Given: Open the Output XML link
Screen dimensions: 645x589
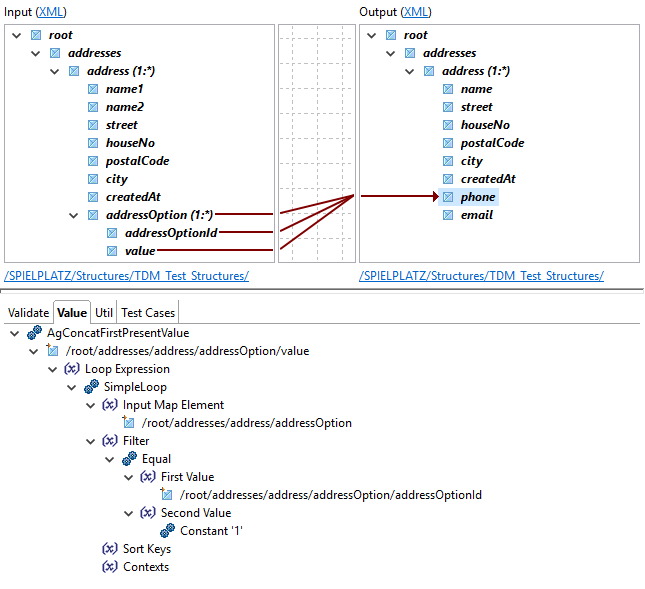Looking at the screenshot, I should click(416, 12).
